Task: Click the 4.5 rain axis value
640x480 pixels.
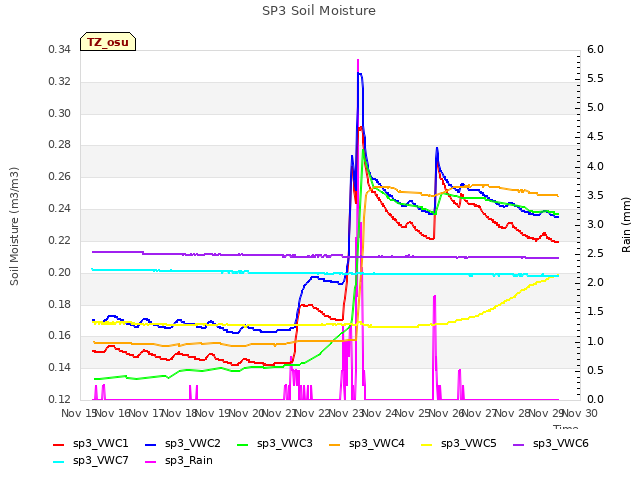Action: (595, 137)
